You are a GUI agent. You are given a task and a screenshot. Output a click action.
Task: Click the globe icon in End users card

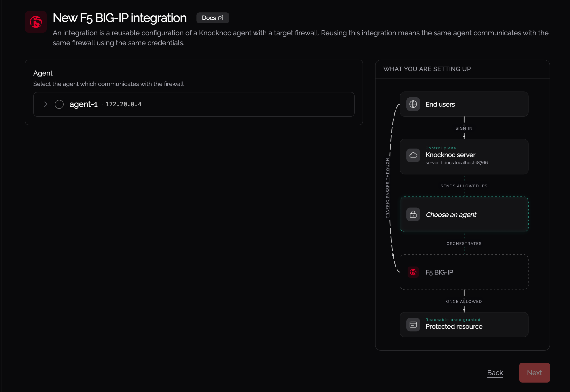(413, 104)
